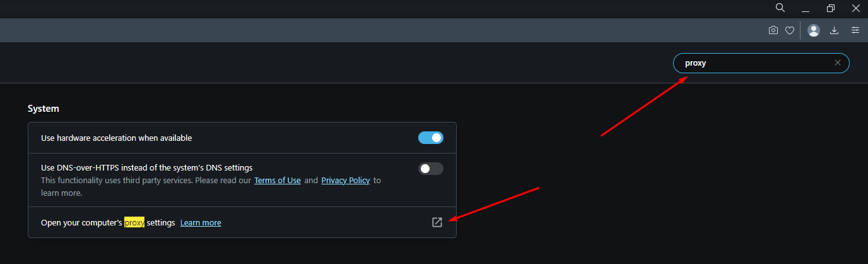The width and height of the screenshot is (868, 264).
Task: Minimize the browser window
Action: click(x=806, y=8)
